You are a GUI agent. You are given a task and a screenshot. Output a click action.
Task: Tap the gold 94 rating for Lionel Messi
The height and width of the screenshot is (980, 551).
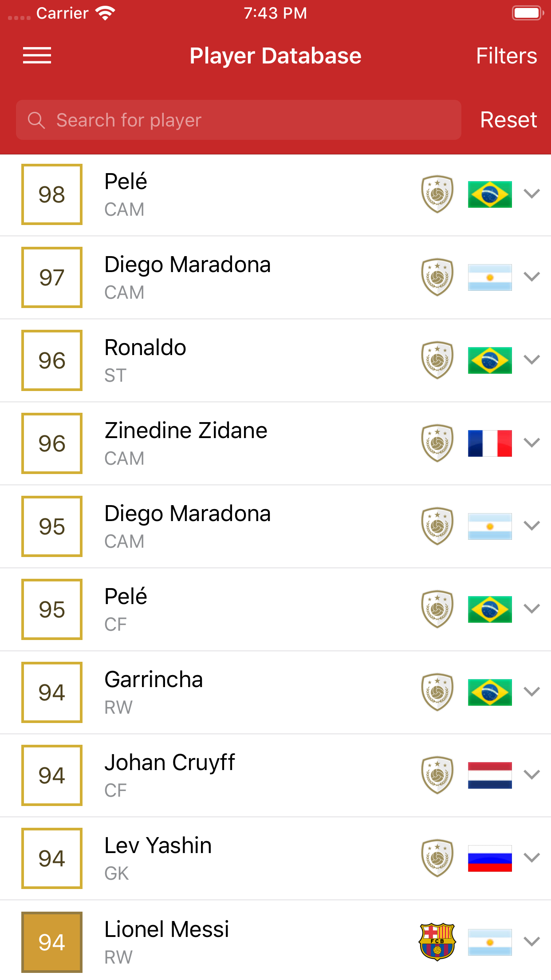point(52,942)
